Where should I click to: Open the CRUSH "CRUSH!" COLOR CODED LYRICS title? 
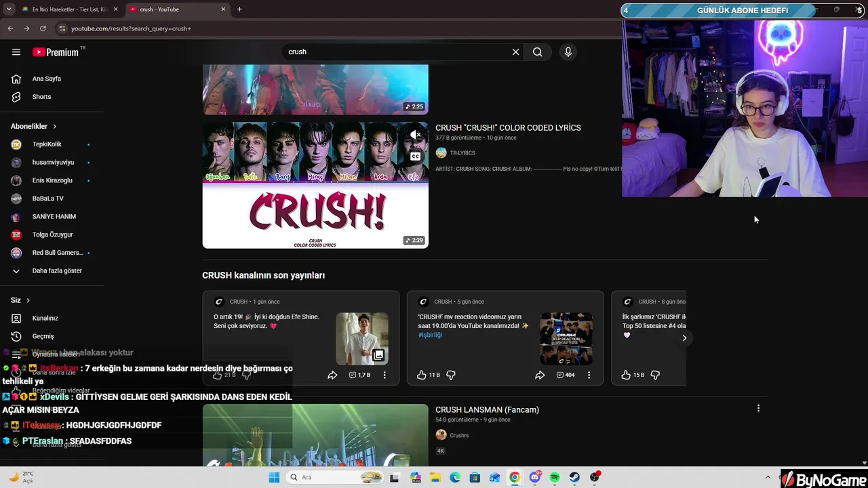[508, 127]
